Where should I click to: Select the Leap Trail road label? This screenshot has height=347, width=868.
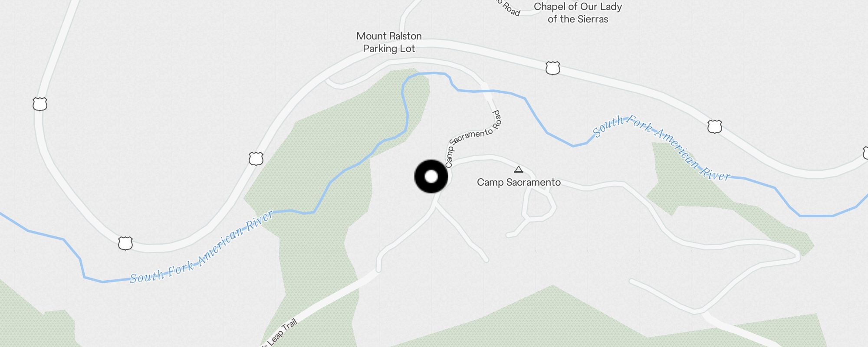click(x=279, y=334)
